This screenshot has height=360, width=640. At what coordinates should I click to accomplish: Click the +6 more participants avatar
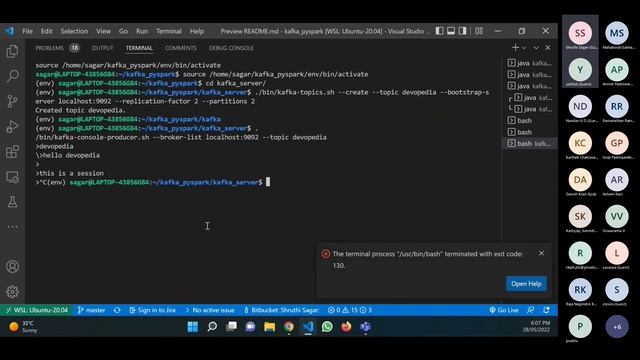[x=617, y=327]
